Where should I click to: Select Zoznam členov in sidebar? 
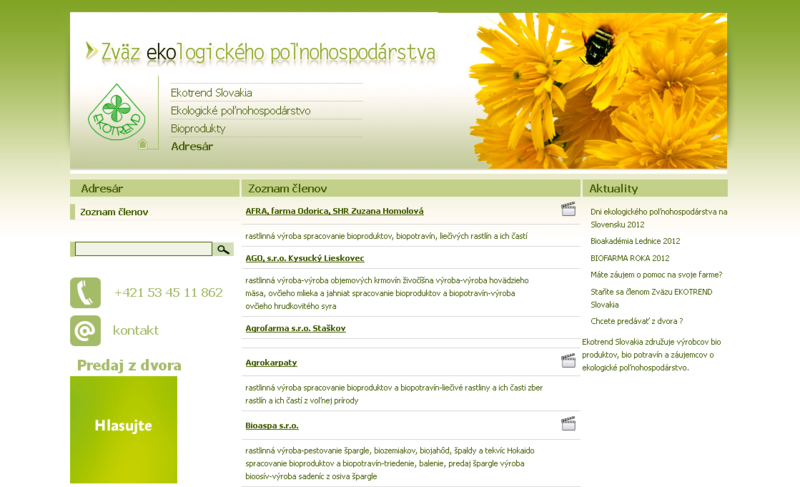[x=114, y=212]
